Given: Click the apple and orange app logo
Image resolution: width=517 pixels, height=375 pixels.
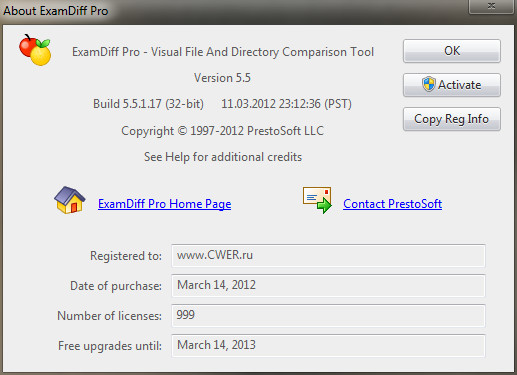Looking at the screenshot, I should point(35,50).
